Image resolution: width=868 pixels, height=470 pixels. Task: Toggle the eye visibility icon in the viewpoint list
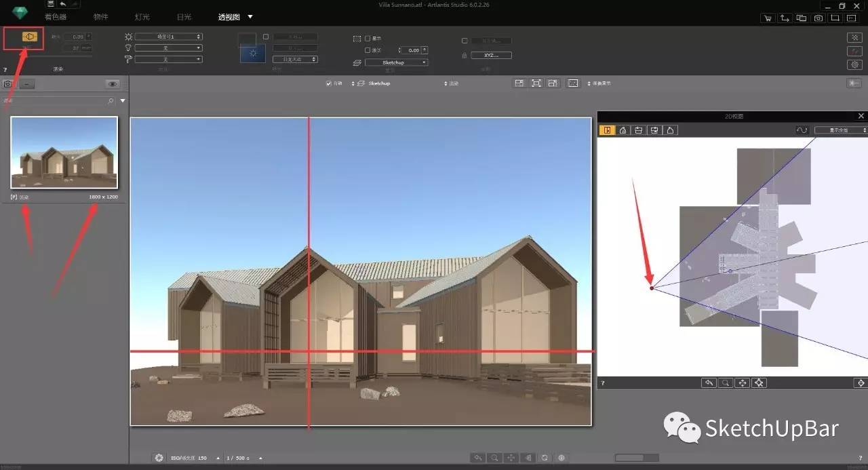113,84
